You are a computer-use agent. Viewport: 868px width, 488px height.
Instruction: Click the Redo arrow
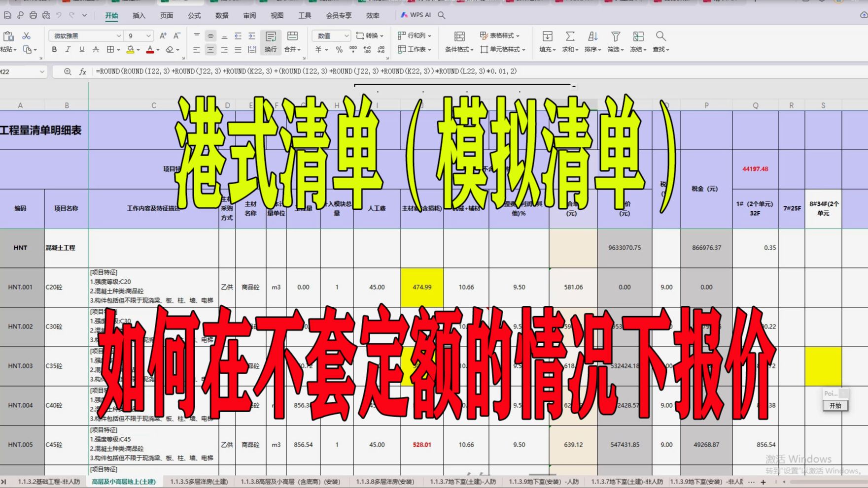point(72,15)
